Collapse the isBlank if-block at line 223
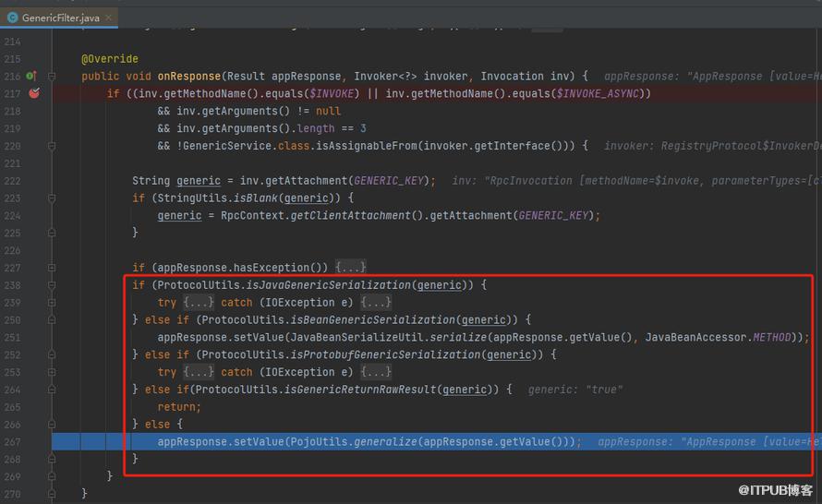The image size is (822, 504). pos(52,198)
